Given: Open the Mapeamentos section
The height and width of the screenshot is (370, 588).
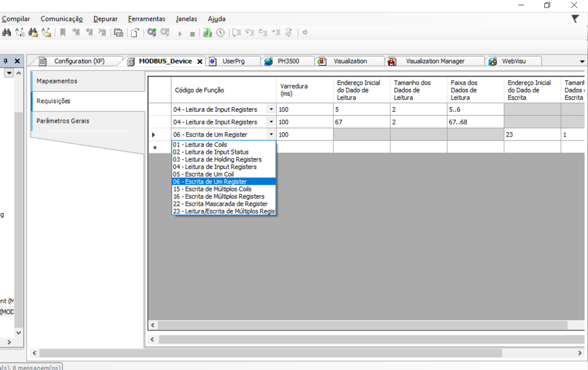Looking at the screenshot, I should [x=57, y=81].
